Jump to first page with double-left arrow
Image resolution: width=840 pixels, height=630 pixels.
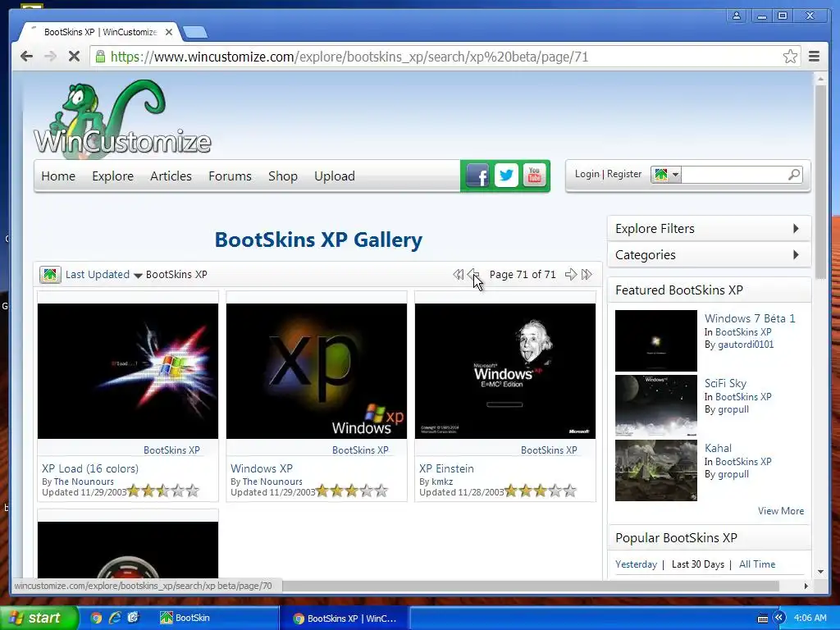458,274
